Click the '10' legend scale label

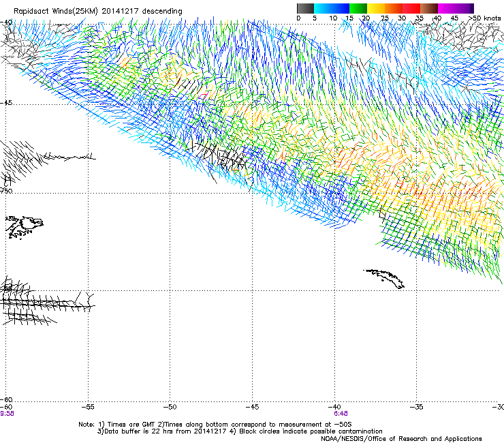[x=333, y=18]
